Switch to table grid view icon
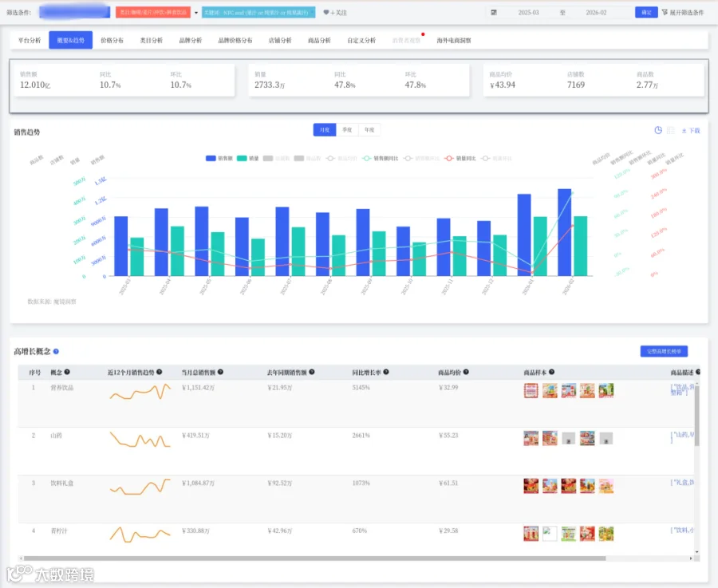Screen dimensions: 718x588 pos(671,130)
